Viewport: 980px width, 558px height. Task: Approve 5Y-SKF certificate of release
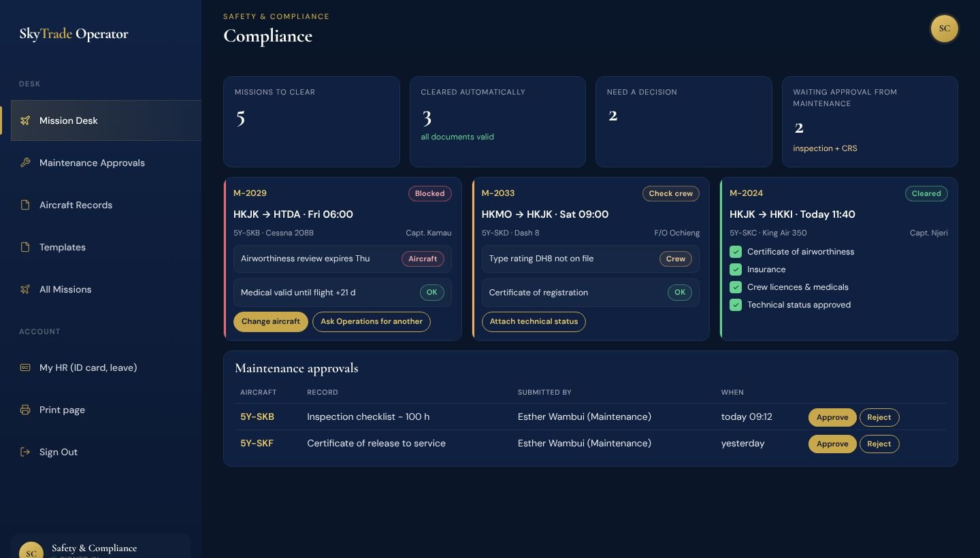tap(832, 444)
